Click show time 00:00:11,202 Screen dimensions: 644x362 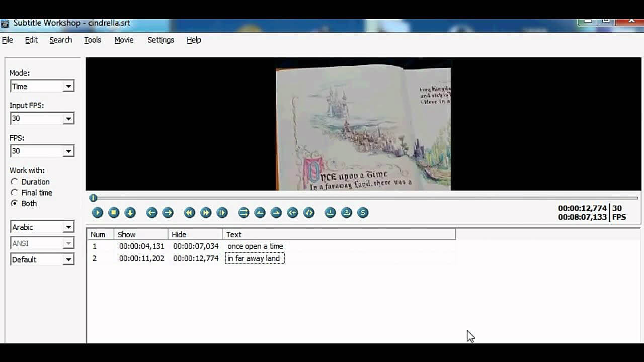point(142,258)
